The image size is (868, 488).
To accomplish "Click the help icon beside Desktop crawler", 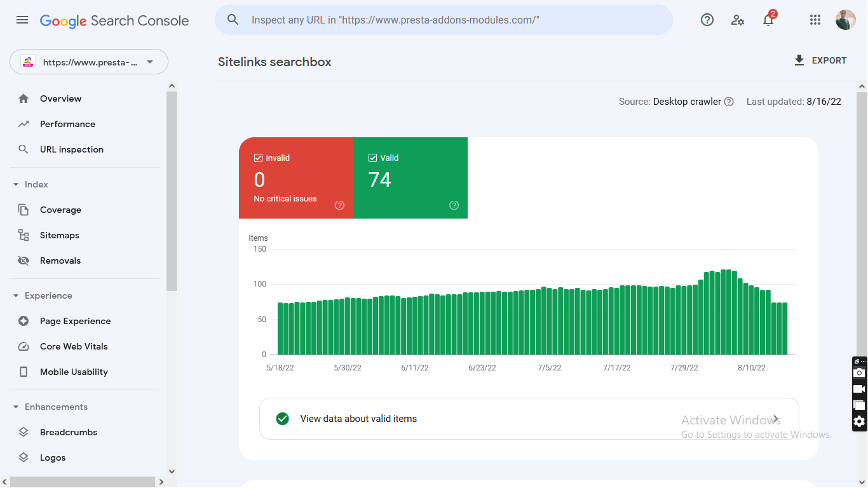I will click(x=729, y=102).
